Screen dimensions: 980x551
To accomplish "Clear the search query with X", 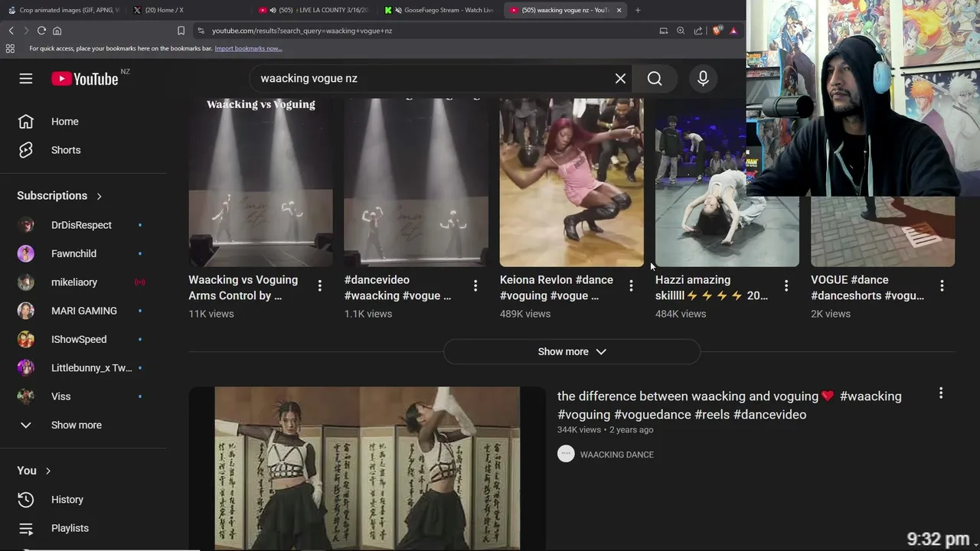I will pyautogui.click(x=620, y=78).
